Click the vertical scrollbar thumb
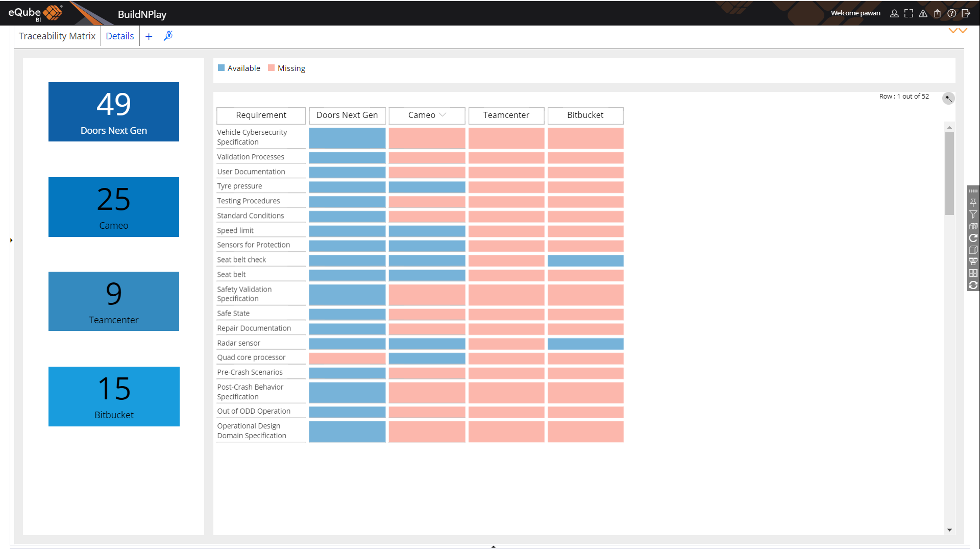 (949, 174)
